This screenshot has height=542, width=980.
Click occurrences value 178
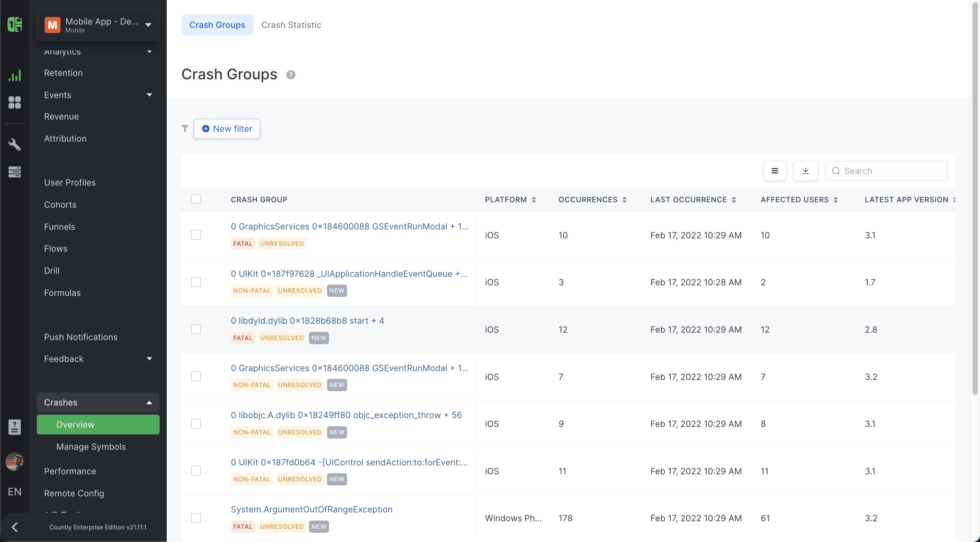tap(565, 519)
